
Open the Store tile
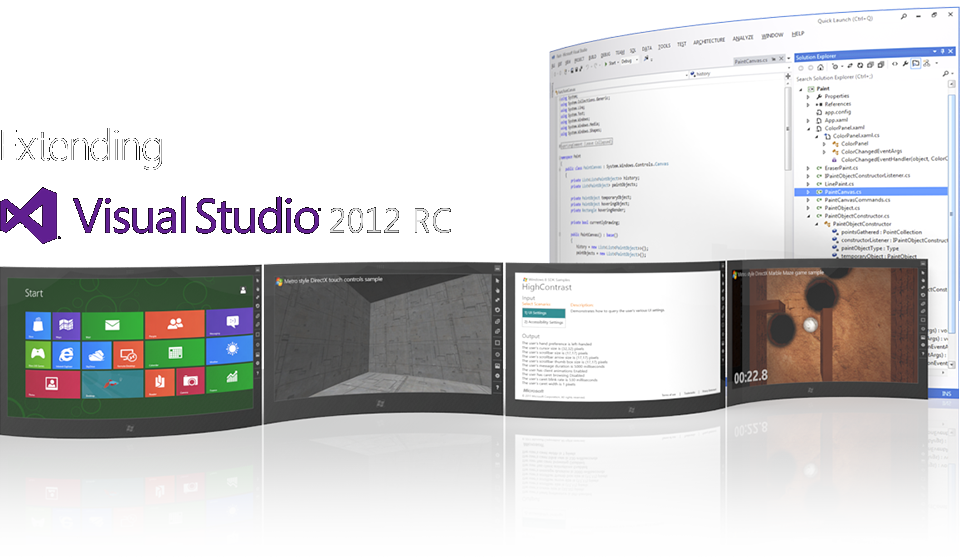(x=40, y=326)
